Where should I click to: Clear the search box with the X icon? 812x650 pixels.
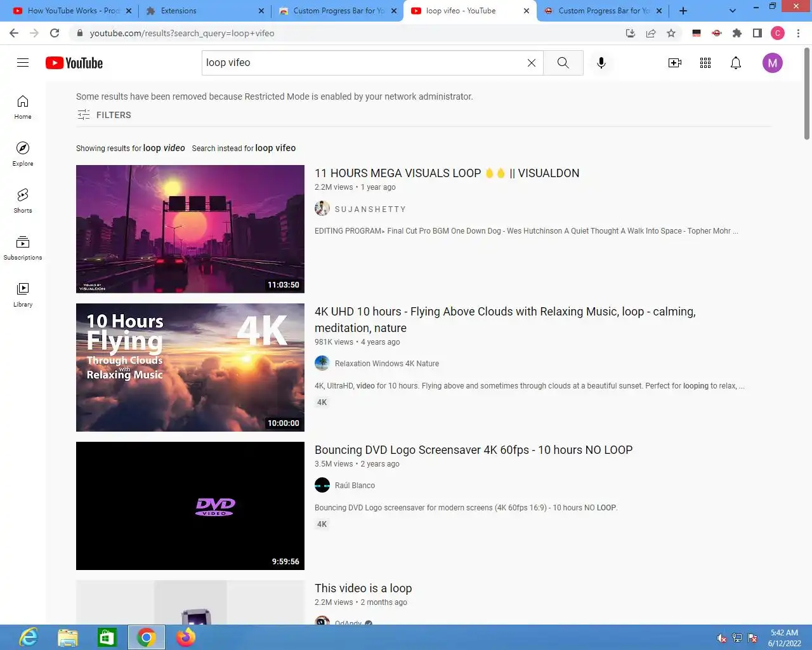(x=532, y=63)
